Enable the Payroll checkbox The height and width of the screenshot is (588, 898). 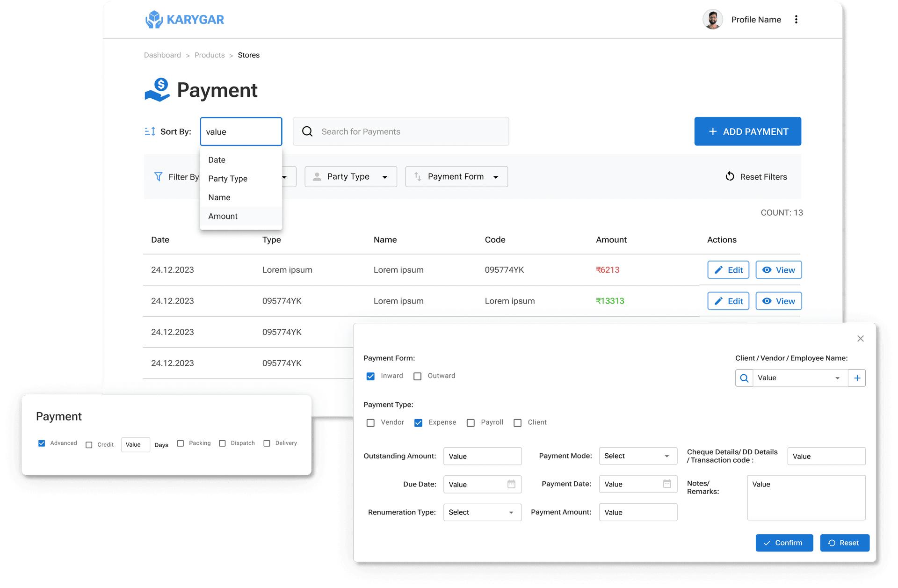pyautogui.click(x=471, y=423)
